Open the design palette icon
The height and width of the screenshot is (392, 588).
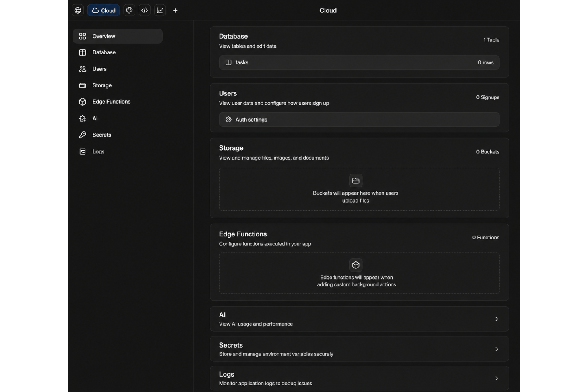(x=129, y=10)
